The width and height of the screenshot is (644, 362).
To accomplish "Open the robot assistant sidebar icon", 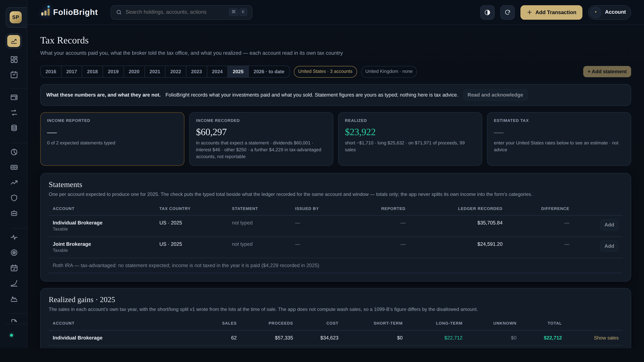I will pyautogui.click(x=14, y=213).
